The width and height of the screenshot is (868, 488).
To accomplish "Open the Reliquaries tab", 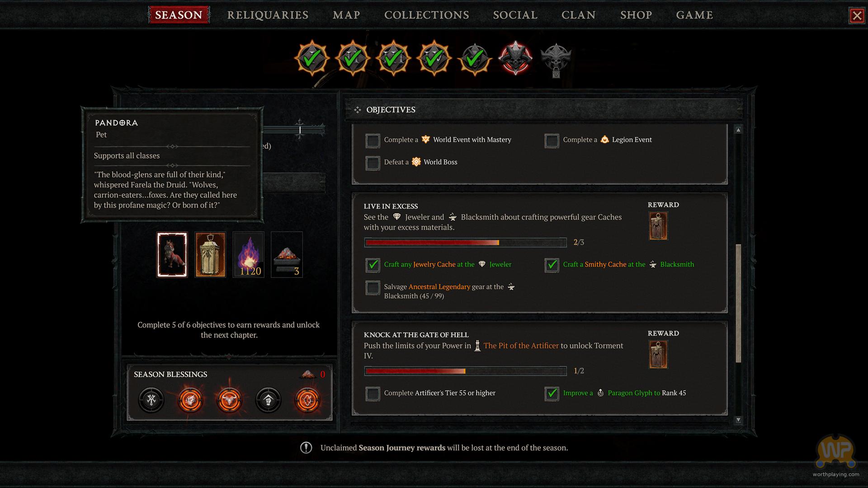I will (x=268, y=15).
